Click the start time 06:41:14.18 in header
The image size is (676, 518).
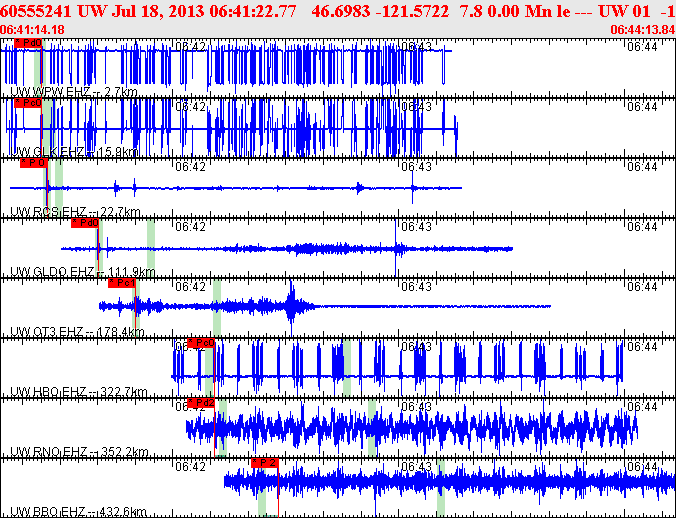[x=32, y=30]
